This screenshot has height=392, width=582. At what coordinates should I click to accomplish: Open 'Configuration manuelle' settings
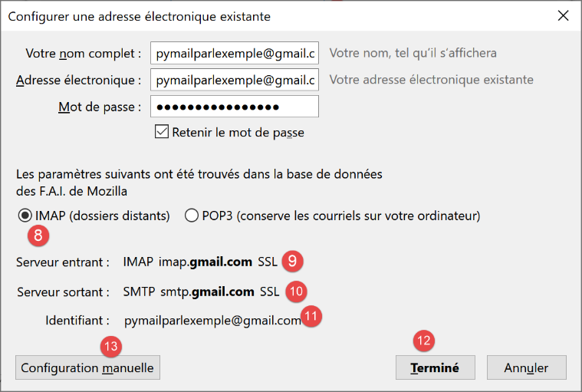tap(87, 367)
